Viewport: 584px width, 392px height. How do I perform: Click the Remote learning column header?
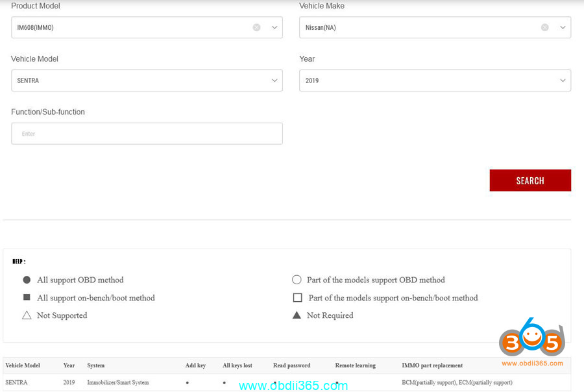coord(356,365)
